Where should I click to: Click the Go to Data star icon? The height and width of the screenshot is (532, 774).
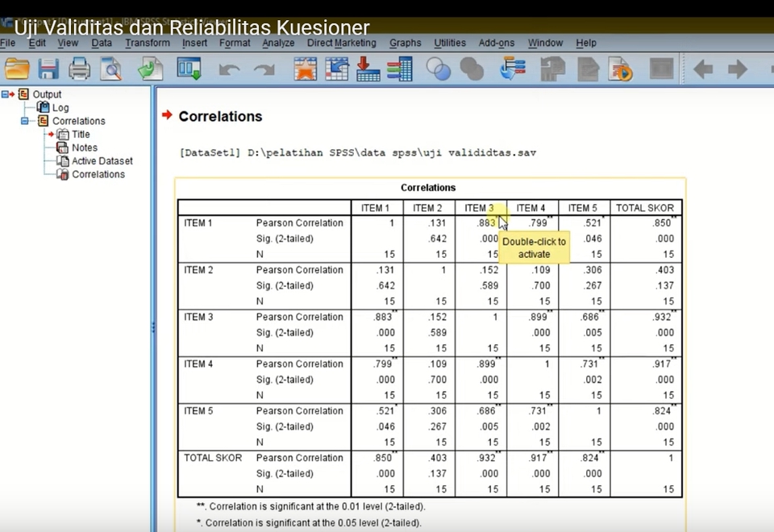[304, 69]
